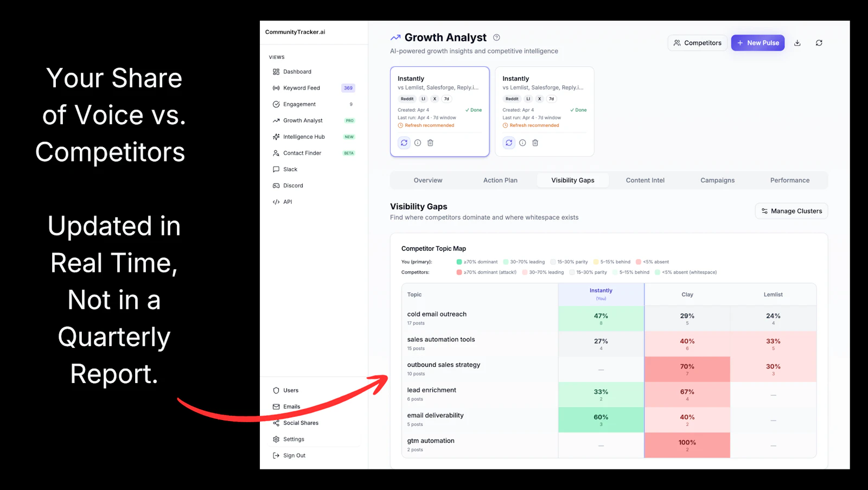Delete the second Instantly pulse via trash icon
The image size is (868, 490).
535,142
